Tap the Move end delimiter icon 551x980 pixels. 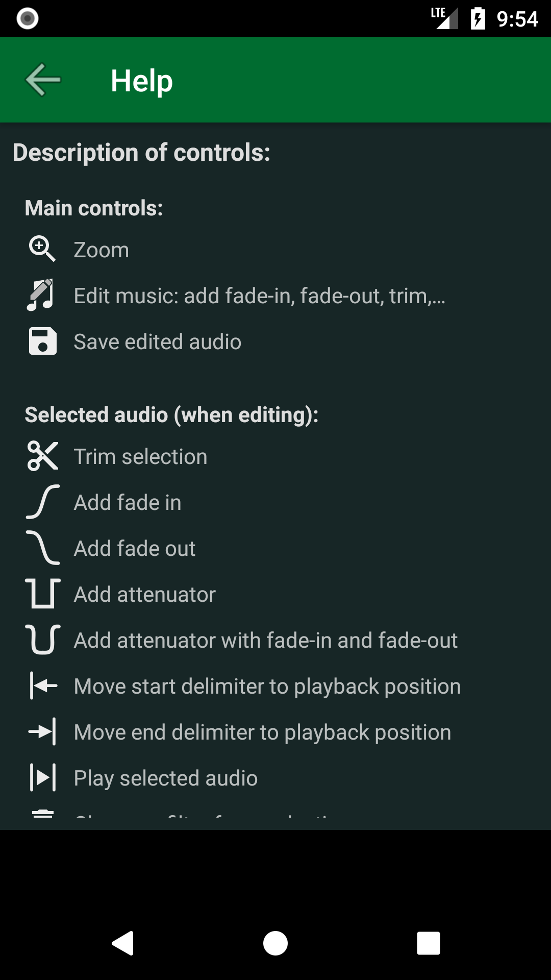click(43, 731)
